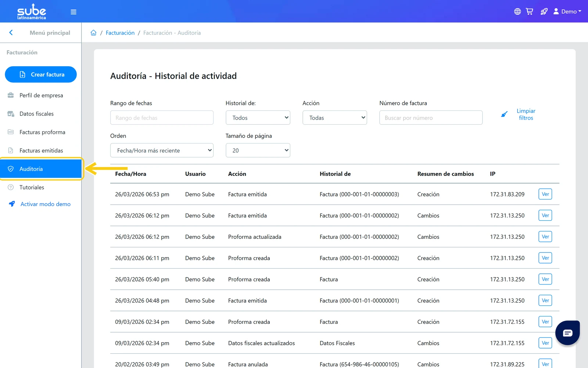Click the Rango de fechas input

click(162, 118)
